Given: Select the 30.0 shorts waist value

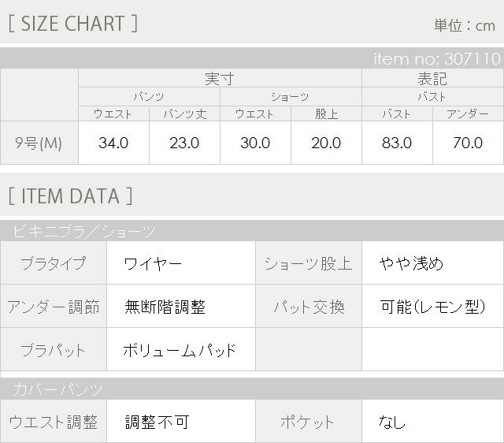Looking at the screenshot, I should coord(255,143).
